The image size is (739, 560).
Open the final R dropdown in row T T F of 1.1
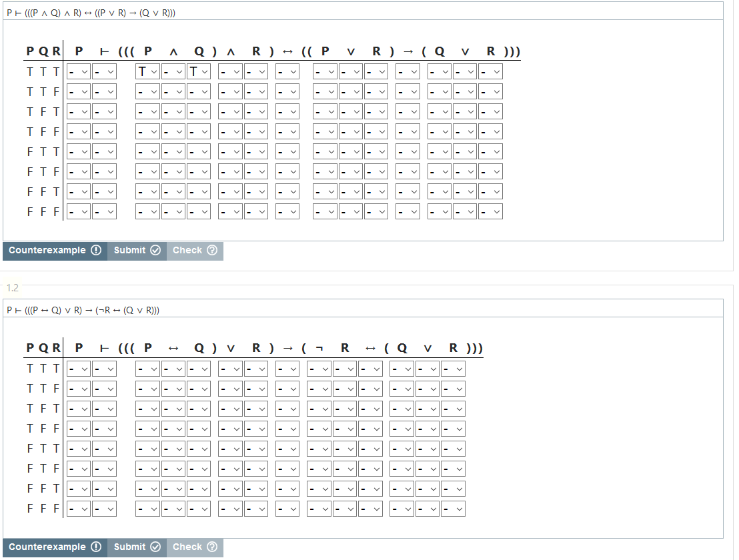click(490, 91)
